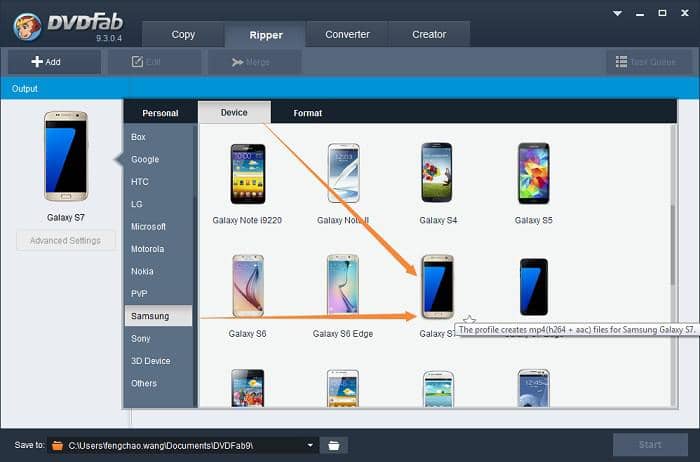The height and width of the screenshot is (462, 700).
Task: Select the HTC device category
Action: pyautogui.click(x=158, y=182)
